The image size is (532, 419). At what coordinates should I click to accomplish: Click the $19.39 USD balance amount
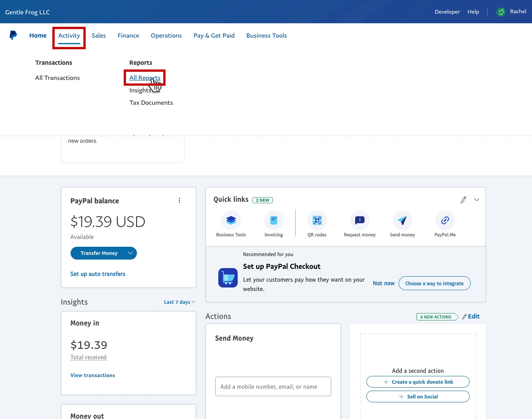[108, 222]
